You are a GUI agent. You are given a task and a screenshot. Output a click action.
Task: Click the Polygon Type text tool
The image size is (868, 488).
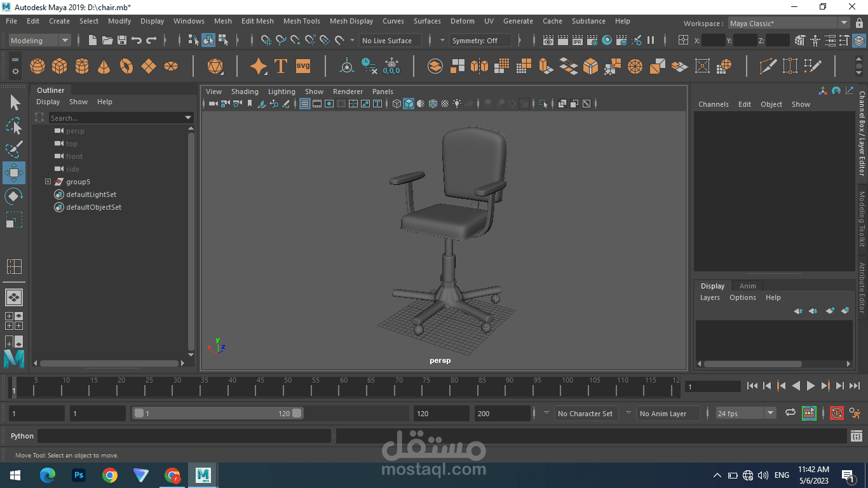coord(280,66)
